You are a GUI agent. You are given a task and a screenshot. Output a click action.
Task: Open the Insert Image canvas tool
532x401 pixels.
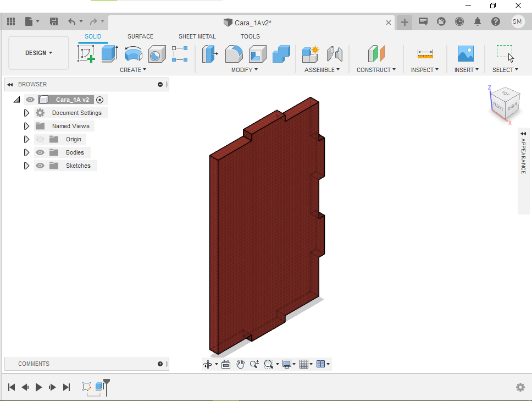(x=465, y=54)
